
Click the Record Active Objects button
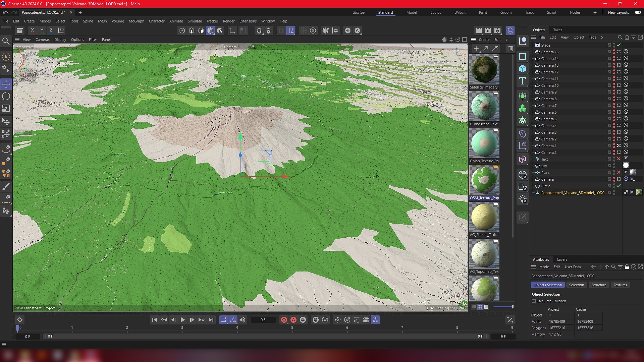[x=284, y=320]
